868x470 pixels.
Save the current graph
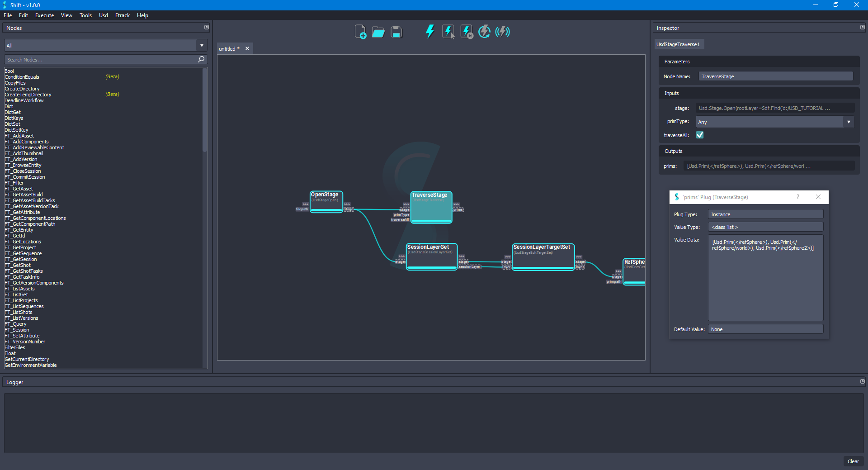coord(396,32)
